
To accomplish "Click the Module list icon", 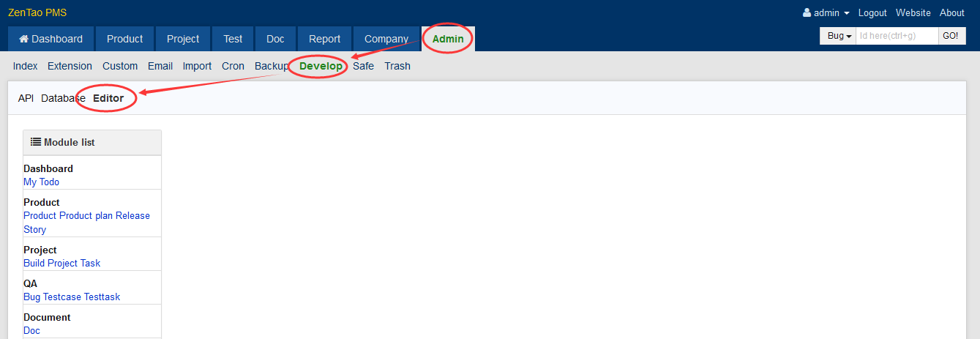I will [35, 142].
